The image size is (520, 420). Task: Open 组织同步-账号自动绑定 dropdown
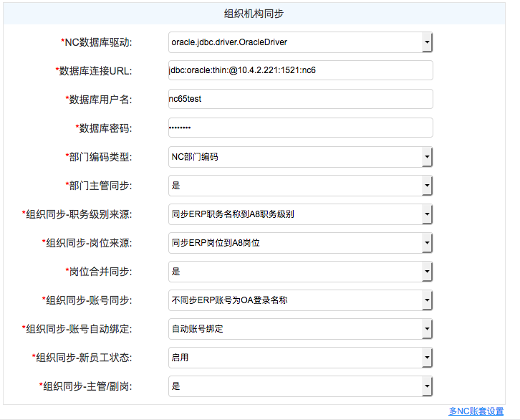coord(300,329)
